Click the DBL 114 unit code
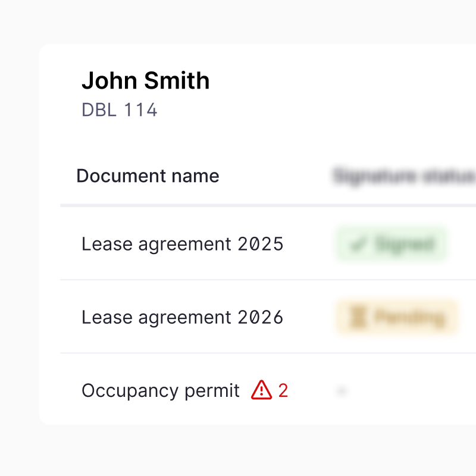This screenshot has height=476, width=476. pos(119,110)
